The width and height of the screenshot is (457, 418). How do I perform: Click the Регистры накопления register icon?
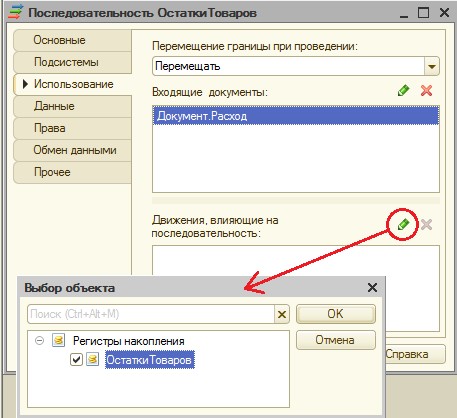point(58,341)
